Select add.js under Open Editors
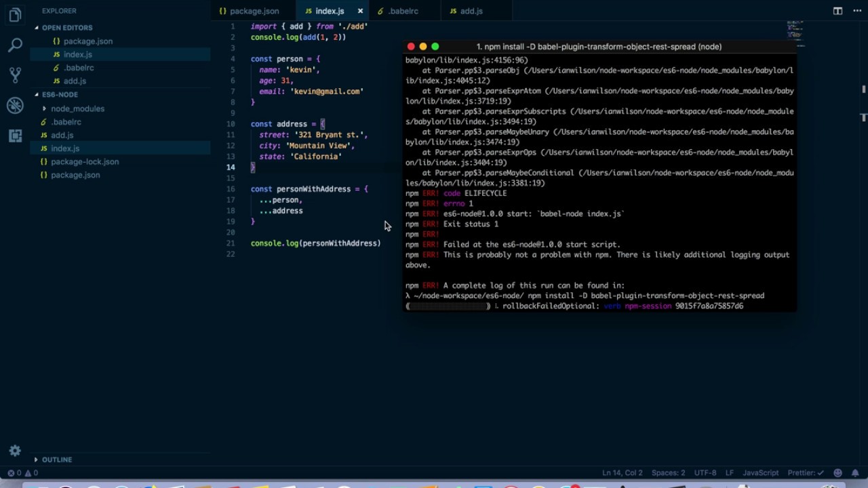868x488 pixels. (x=75, y=81)
